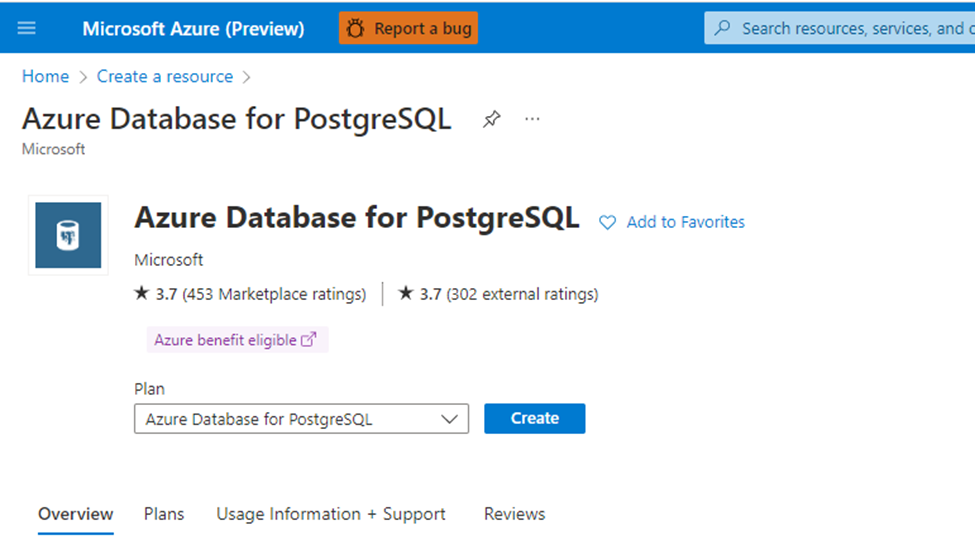
Task: Click the Report a bug button
Action: tap(409, 29)
